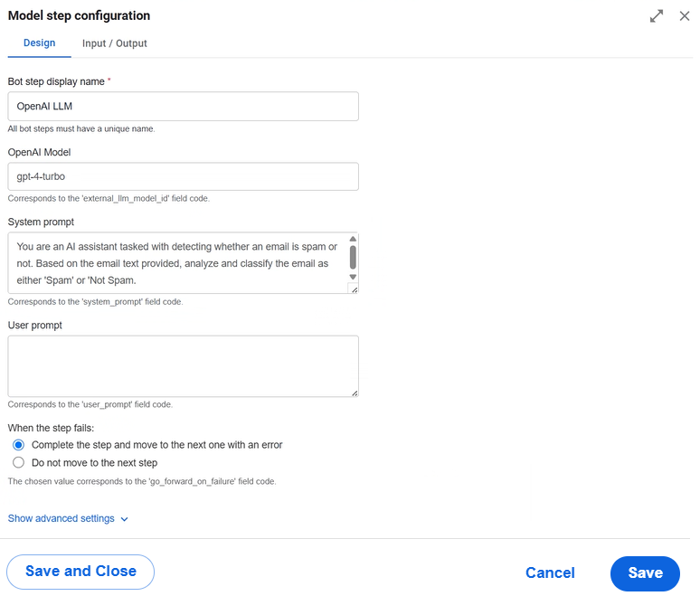Click inside the empty User prompt textarea
The height and width of the screenshot is (596, 700).
click(x=183, y=366)
